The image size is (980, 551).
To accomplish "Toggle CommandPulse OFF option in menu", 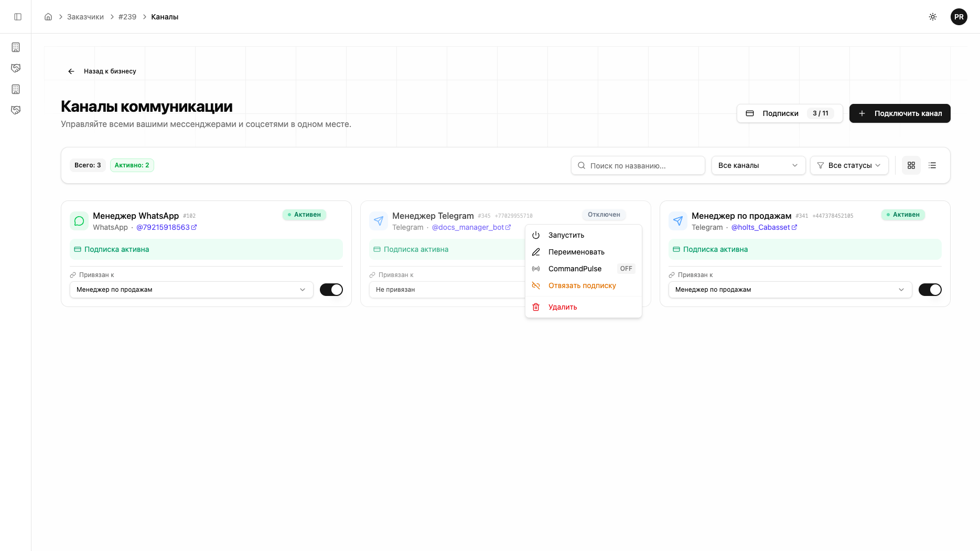I will [x=583, y=269].
